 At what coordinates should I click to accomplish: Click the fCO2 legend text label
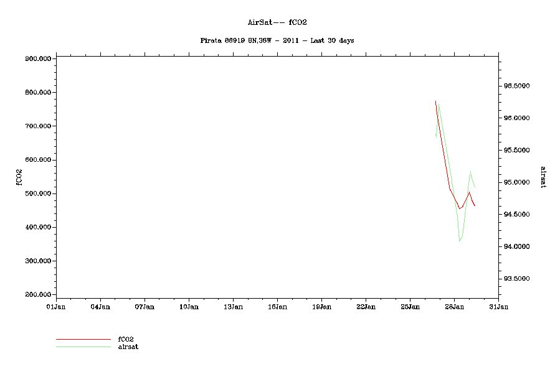126,339
